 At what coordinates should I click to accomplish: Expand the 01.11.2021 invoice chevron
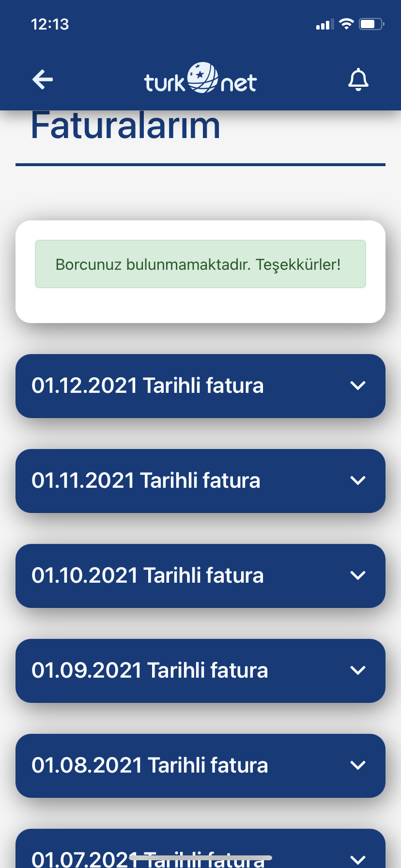click(358, 480)
